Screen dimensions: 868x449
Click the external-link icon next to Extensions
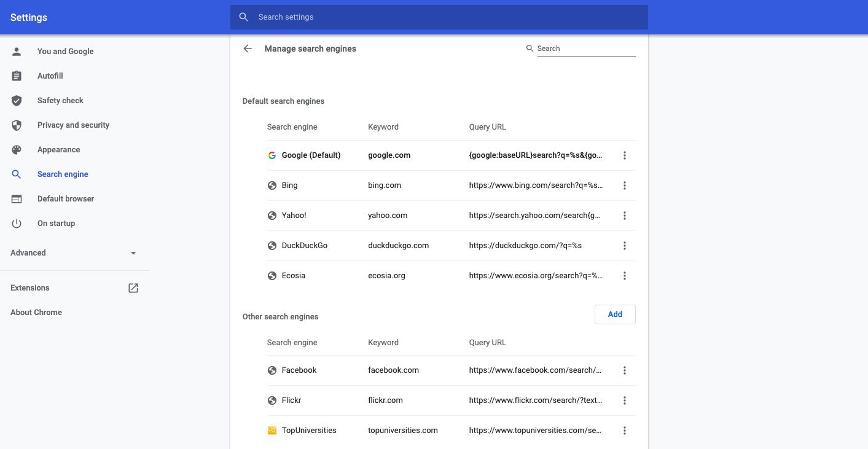pyautogui.click(x=133, y=287)
